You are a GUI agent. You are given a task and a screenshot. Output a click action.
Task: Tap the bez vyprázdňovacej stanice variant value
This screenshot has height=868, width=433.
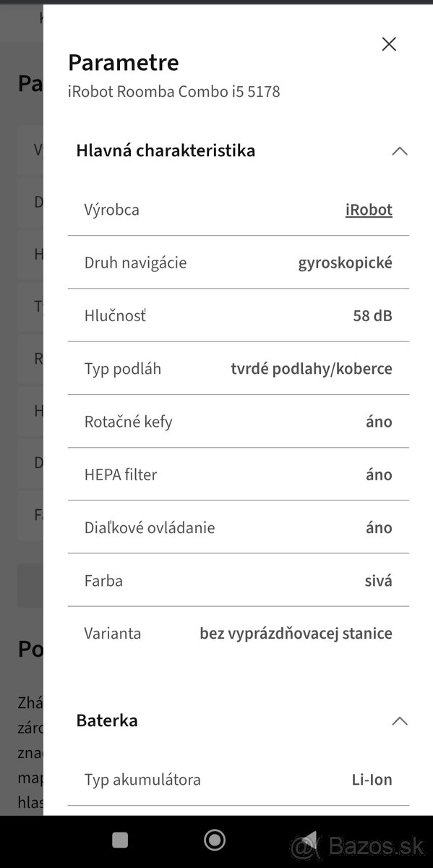coord(296,633)
